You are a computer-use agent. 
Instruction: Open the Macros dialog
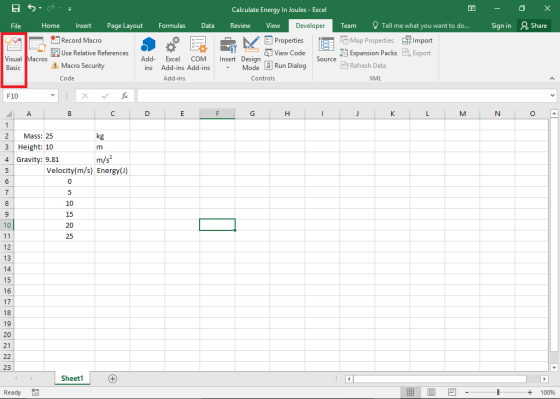coord(37,50)
